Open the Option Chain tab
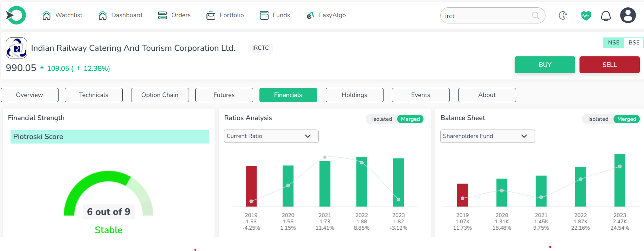Viewport: 644px width, 251px height. pos(160,95)
